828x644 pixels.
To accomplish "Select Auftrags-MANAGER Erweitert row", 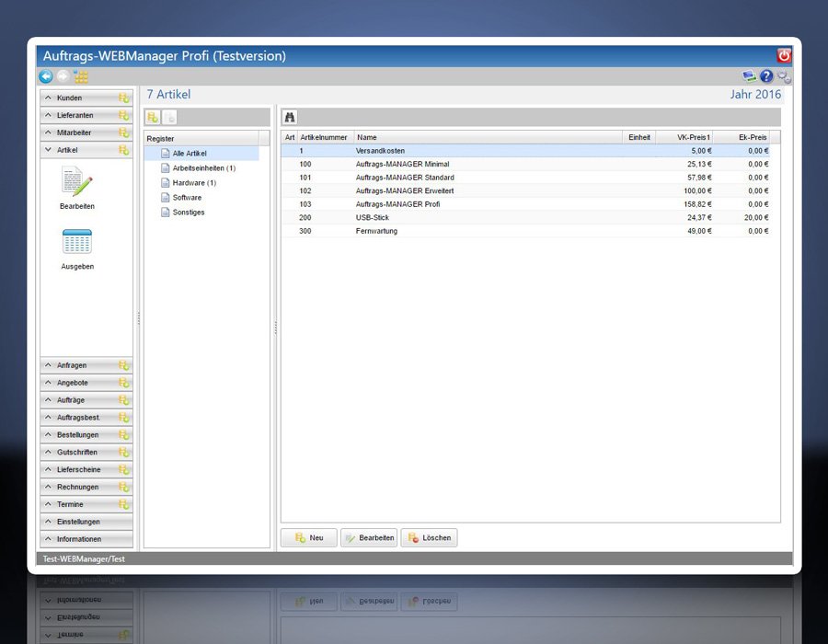I will 525,191.
